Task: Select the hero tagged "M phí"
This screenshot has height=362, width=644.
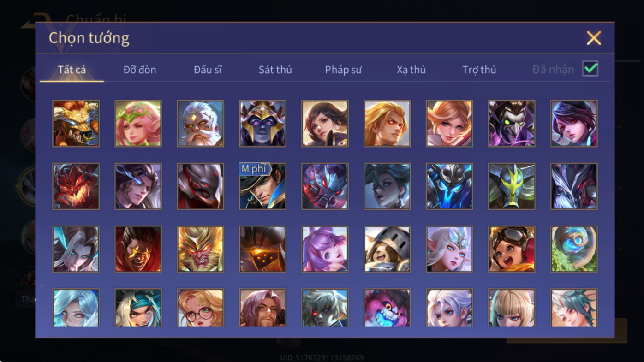Action: (x=262, y=186)
